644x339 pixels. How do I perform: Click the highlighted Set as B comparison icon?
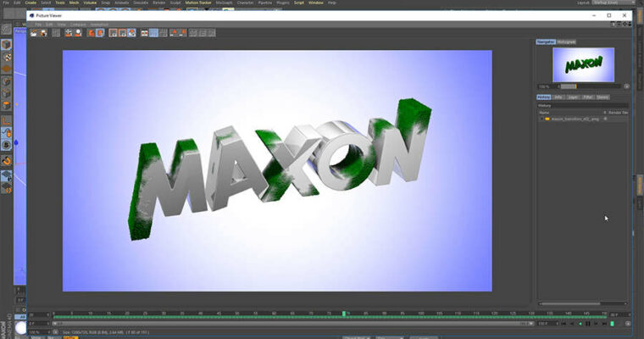point(100,33)
